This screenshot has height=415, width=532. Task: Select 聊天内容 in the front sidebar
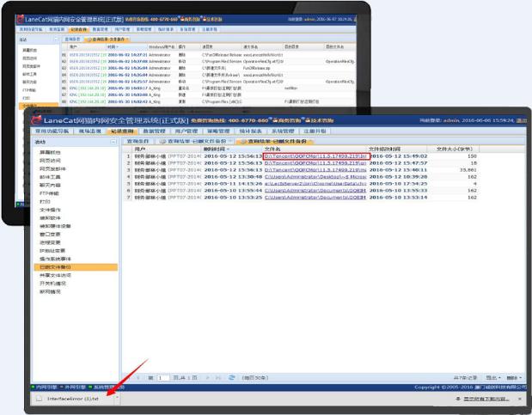50,185
